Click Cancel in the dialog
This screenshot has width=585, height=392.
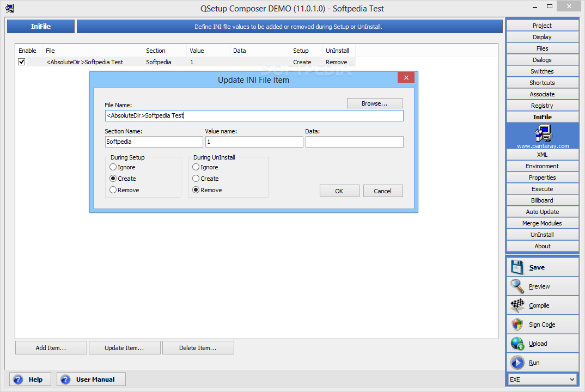point(383,191)
